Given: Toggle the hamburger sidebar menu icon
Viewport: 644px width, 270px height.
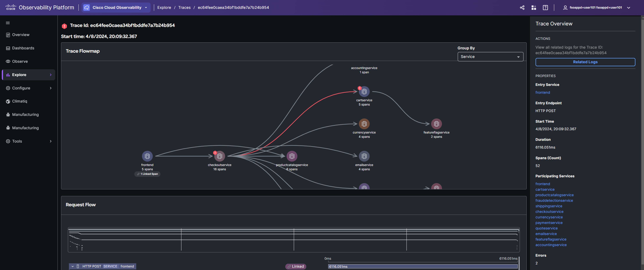Looking at the screenshot, I should click(8, 23).
